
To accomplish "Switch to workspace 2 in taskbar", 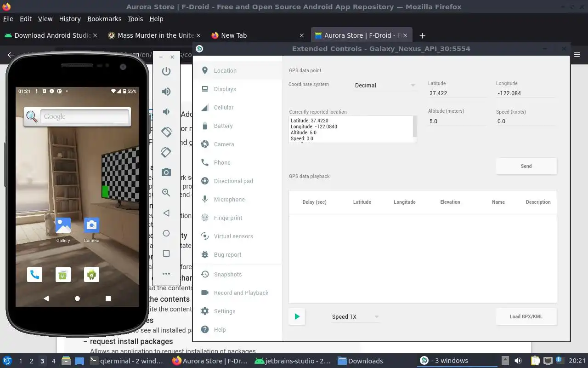I will pyautogui.click(x=31, y=361).
